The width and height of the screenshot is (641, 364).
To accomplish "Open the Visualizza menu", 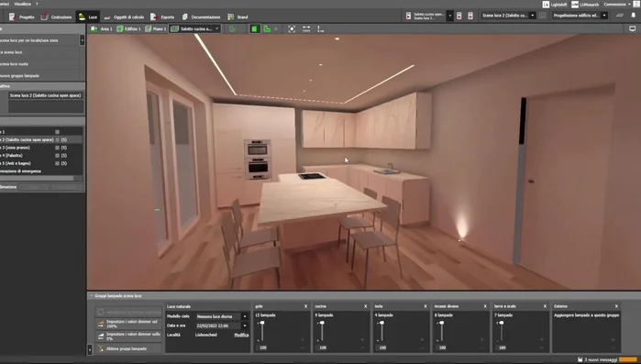I will (22, 4).
